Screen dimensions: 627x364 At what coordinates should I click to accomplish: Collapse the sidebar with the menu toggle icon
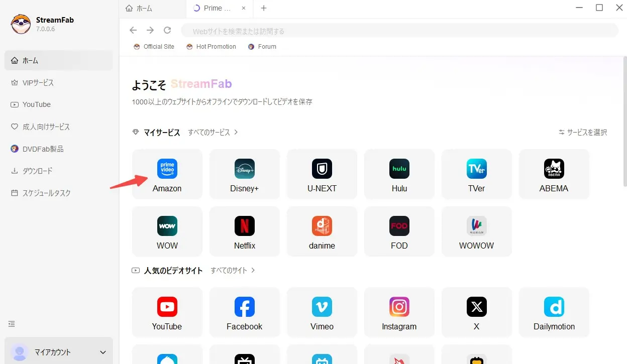[x=12, y=324]
